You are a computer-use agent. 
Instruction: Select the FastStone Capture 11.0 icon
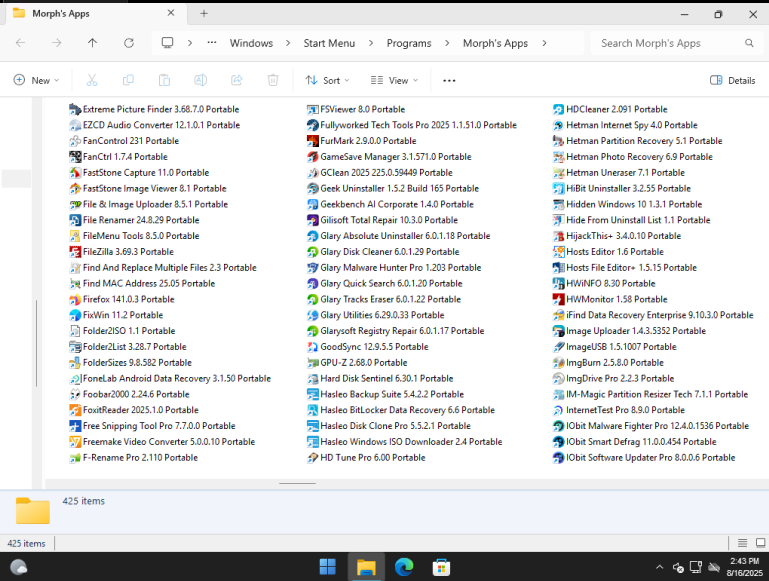tap(75, 173)
